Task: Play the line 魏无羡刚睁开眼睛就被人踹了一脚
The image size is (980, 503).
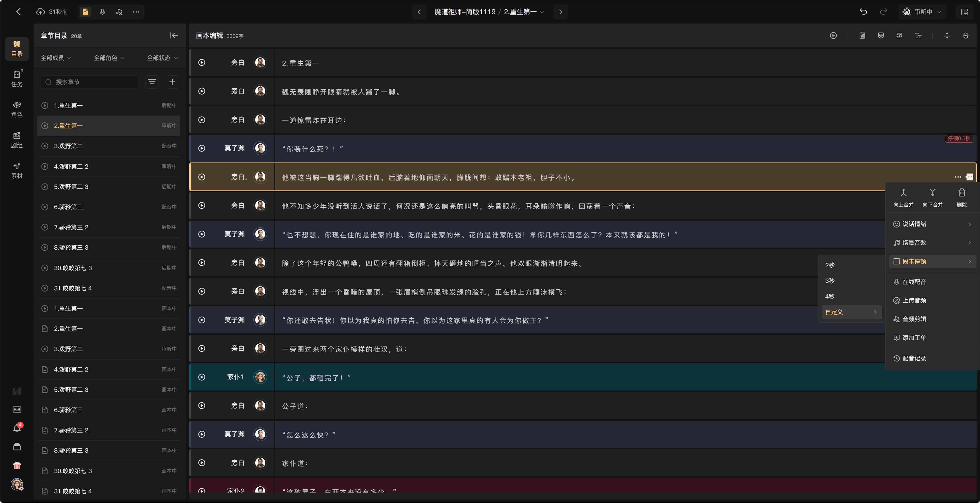Action: [202, 91]
